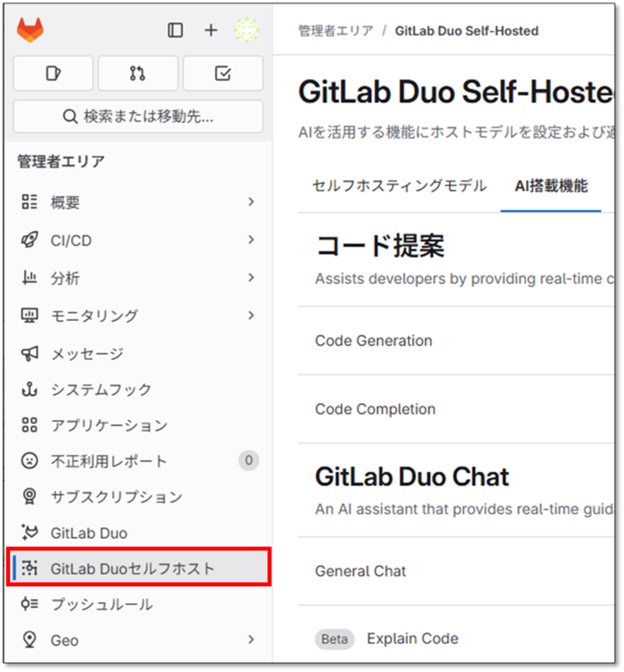
Task: Click the CI/CD rocket icon
Action: pyautogui.click(x=29, y=240)
